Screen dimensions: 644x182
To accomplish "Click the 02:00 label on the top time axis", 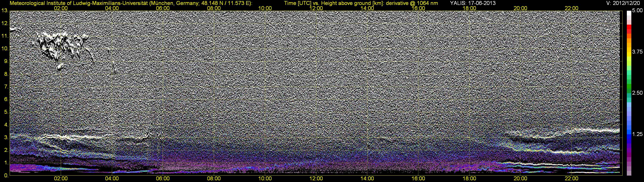I will 61,8.
